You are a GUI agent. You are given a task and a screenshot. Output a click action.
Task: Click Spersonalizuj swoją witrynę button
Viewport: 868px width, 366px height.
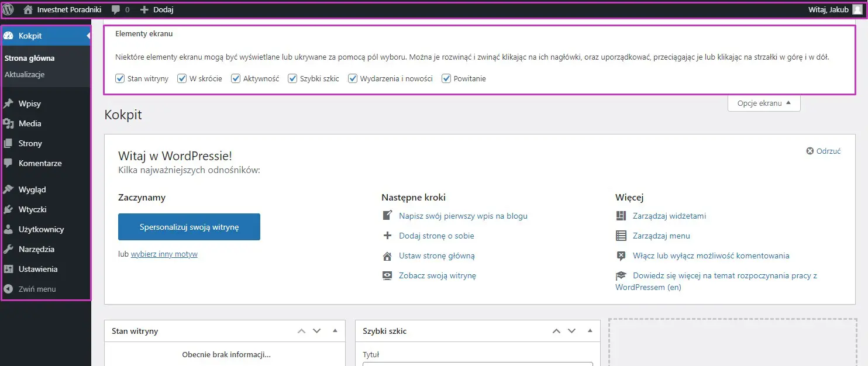(x=189, y=227)
